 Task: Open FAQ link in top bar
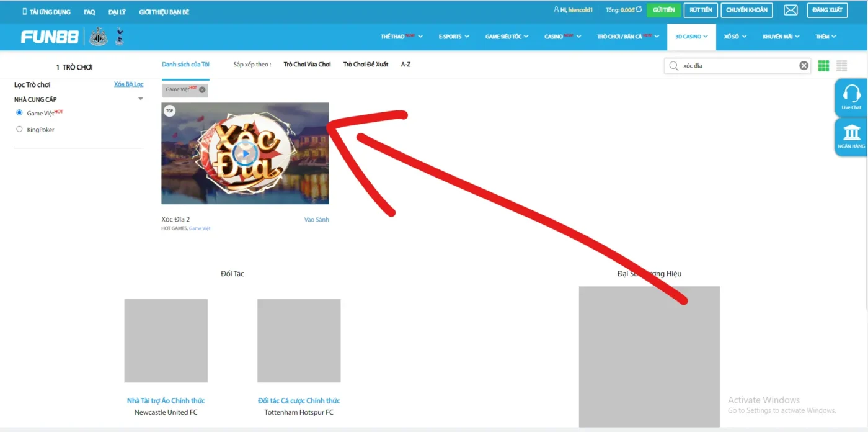[89, 12]
